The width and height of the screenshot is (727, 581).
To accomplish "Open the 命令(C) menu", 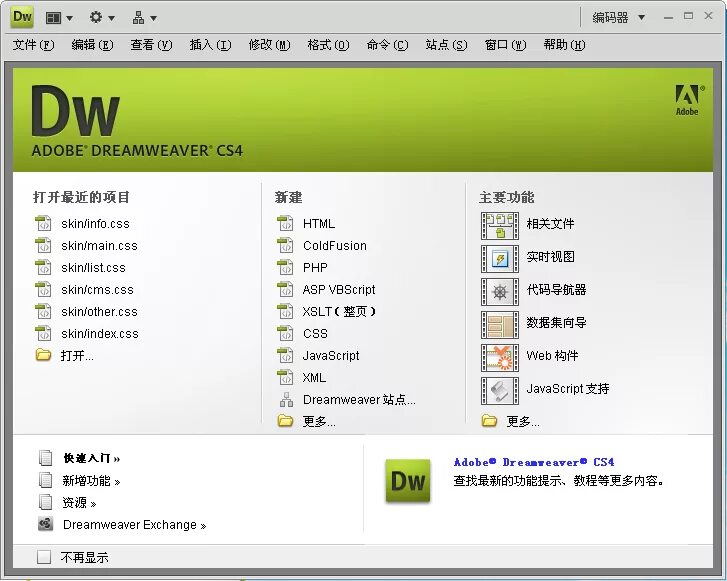I will [x=387, y=45].
